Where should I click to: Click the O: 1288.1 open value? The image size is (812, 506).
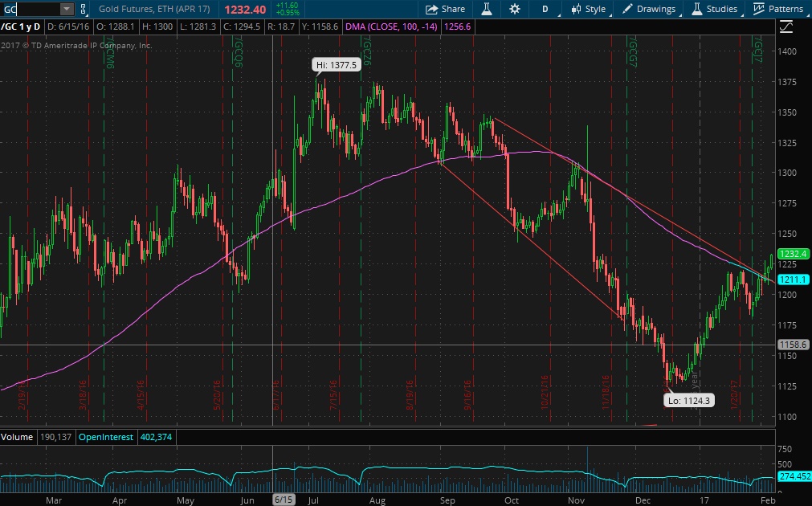coord(116,27)
